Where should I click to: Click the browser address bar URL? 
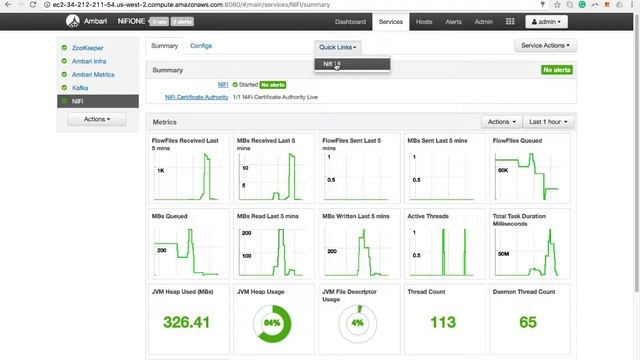(x=191, y=4)
